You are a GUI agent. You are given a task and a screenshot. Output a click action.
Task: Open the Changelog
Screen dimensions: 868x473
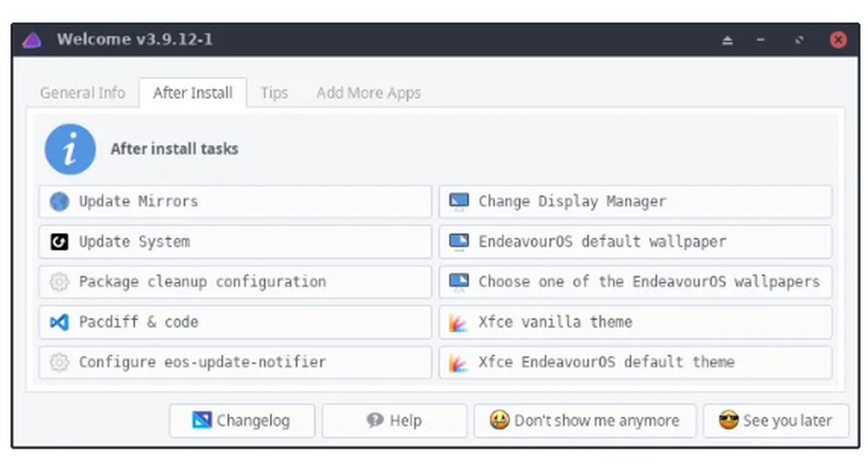(x=242, y=420)
